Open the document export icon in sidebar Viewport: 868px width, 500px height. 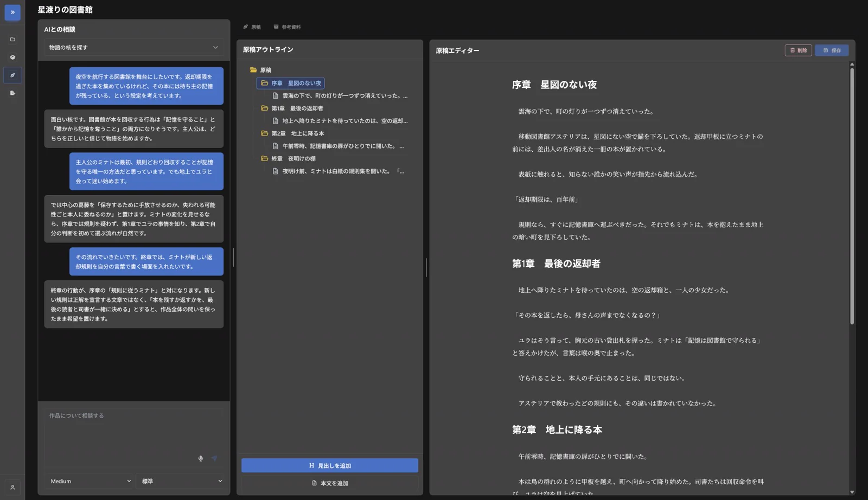[x=12, y=93]
